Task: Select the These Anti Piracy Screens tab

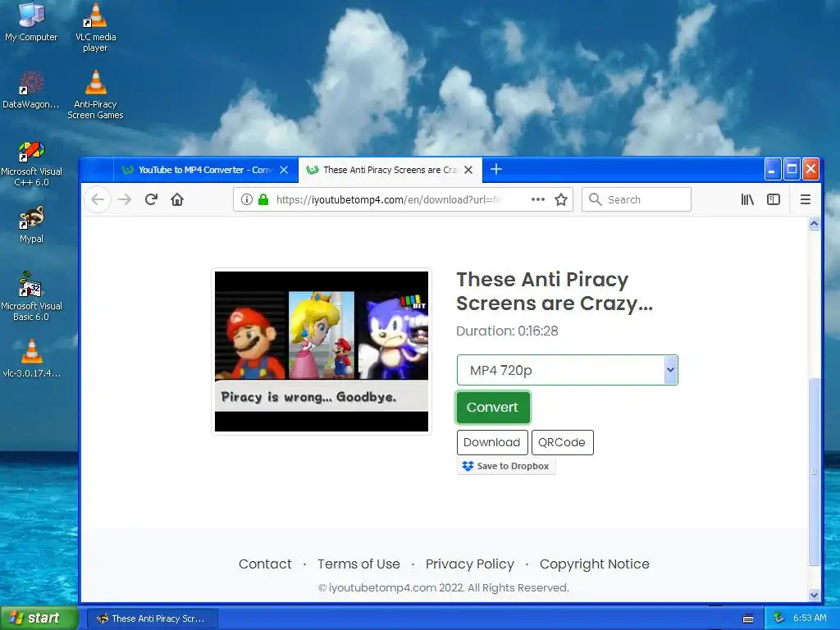Action: tap(390, 170)
